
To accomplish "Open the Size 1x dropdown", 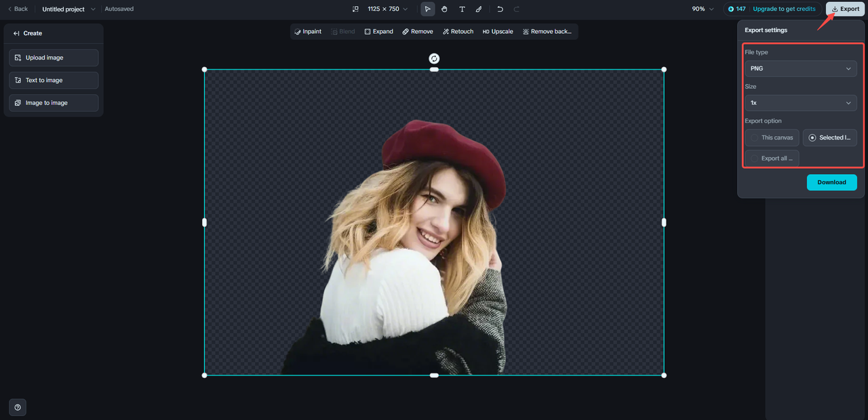I will (800, 103).
